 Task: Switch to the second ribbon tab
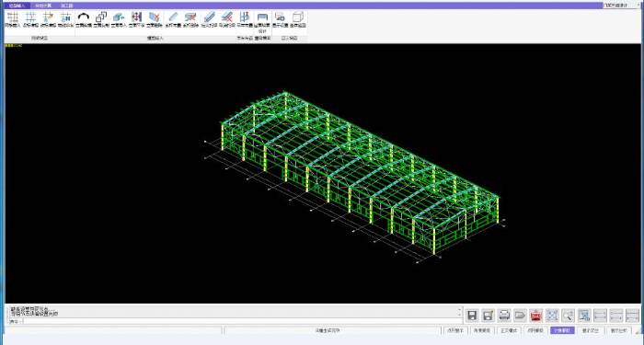tap(43, 6)
